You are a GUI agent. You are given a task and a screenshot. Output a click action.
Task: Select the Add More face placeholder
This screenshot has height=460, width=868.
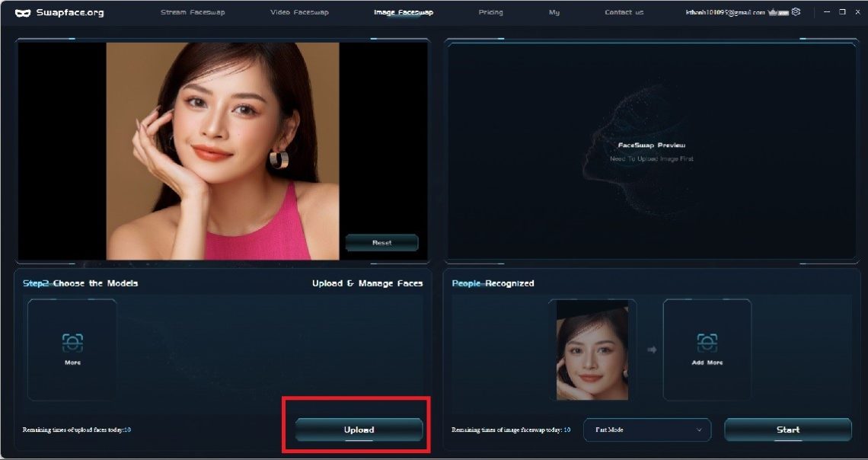click(x=707, y=350)
